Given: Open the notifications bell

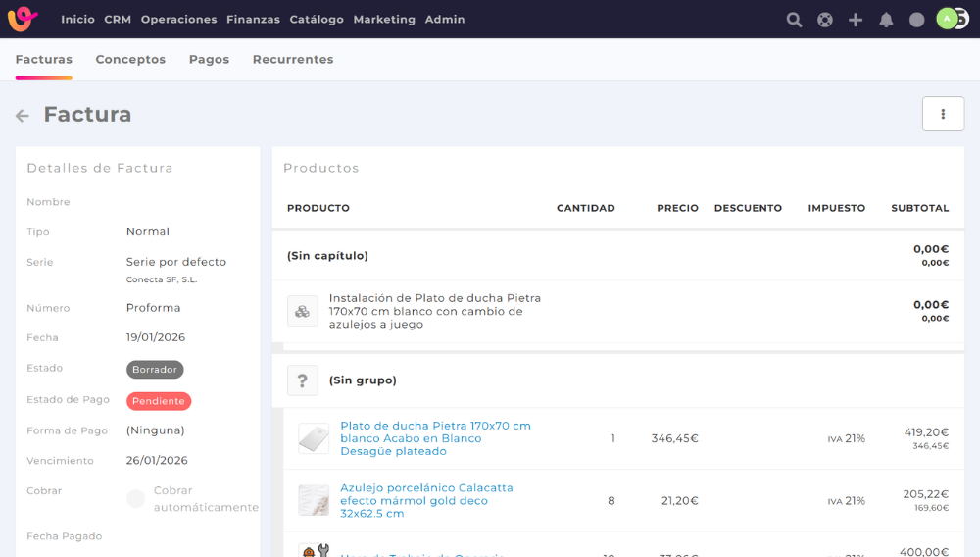Looking at the screenshot, I should 886,20.
